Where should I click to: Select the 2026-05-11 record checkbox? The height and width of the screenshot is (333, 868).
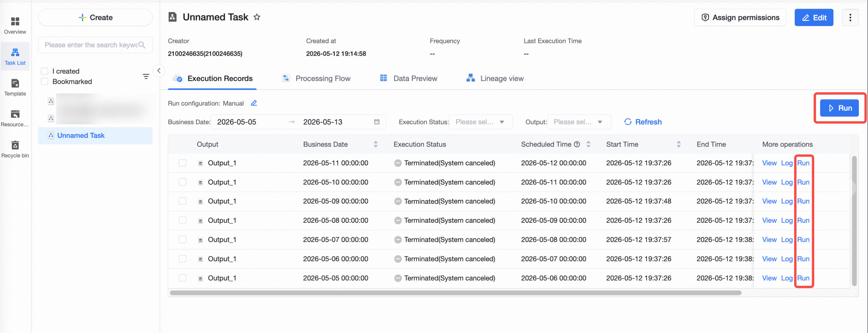click(183, 163)
